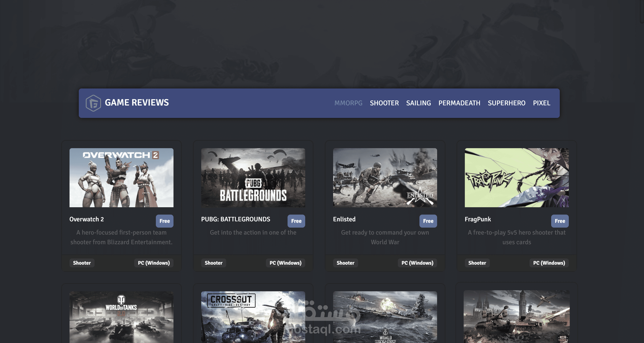Click the Free badge on Enlisted
This screenshot has width=644, height=343.
tap(428, 221)
